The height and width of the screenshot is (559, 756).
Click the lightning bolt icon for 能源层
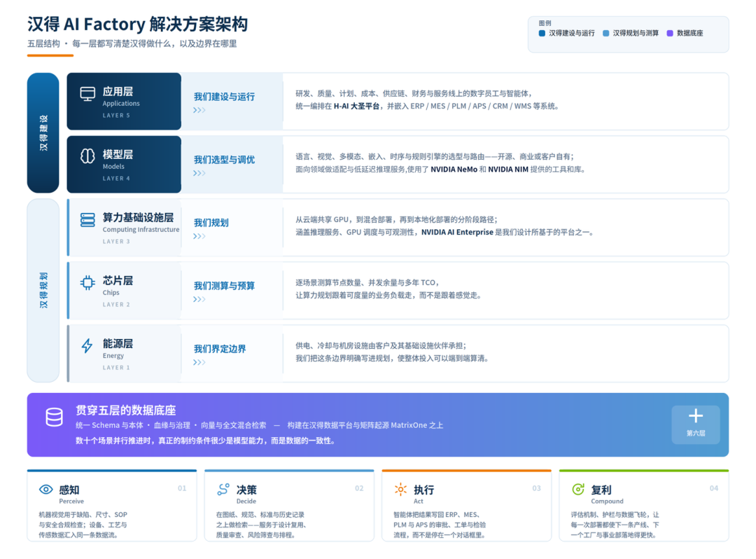coord(87,346)
